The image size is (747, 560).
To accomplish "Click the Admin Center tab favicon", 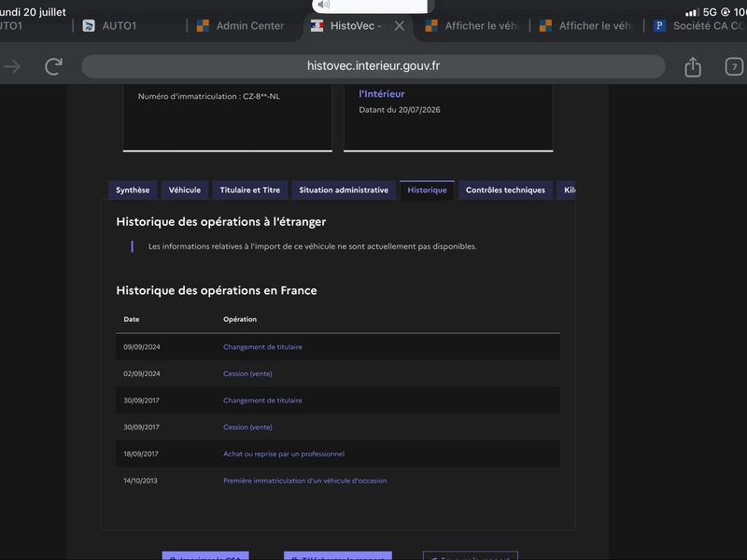I will (203, 26).
